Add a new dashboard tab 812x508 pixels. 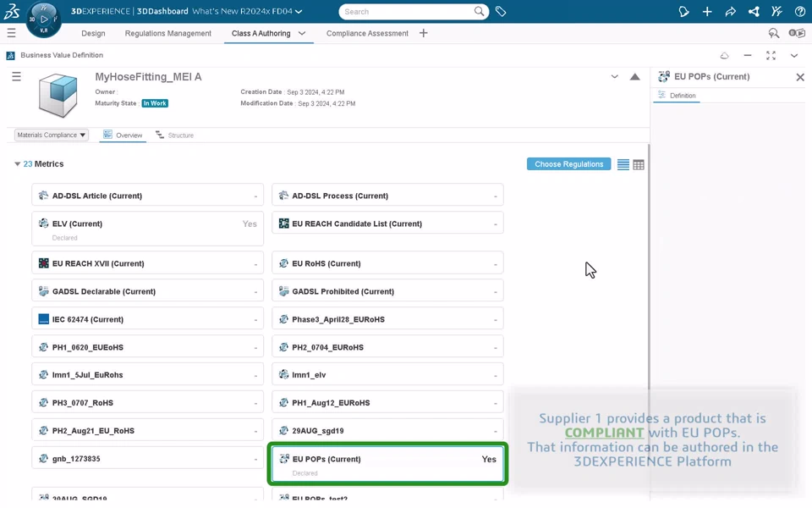(x=423, y=33)
